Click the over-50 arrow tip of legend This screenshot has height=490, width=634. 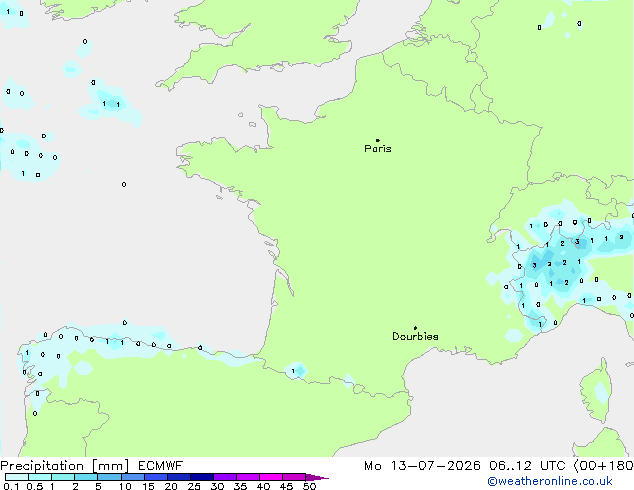pos(317,477)
